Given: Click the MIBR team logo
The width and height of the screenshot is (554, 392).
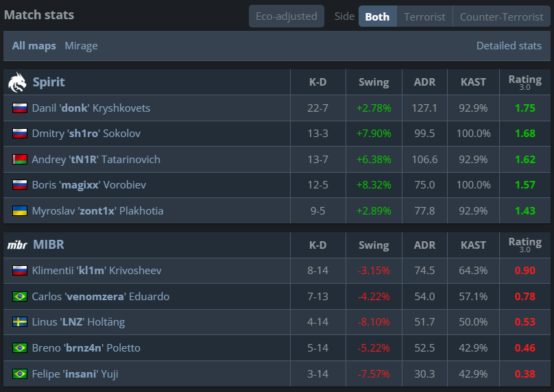Looking at the screenshot, I should tap(17, 245).
